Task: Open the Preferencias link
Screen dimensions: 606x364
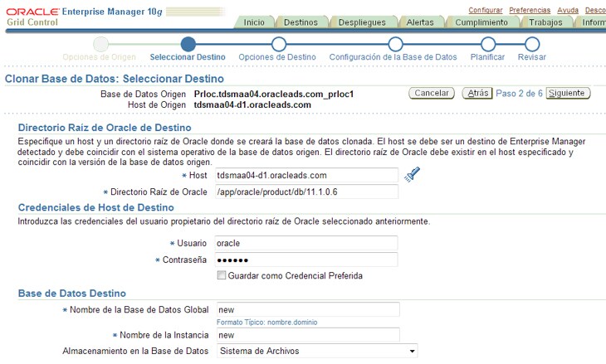Action: [530, 10]
